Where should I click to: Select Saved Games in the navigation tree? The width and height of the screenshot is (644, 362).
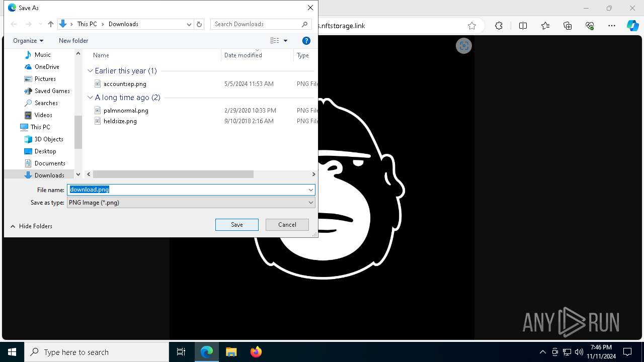tap(52, 91)
